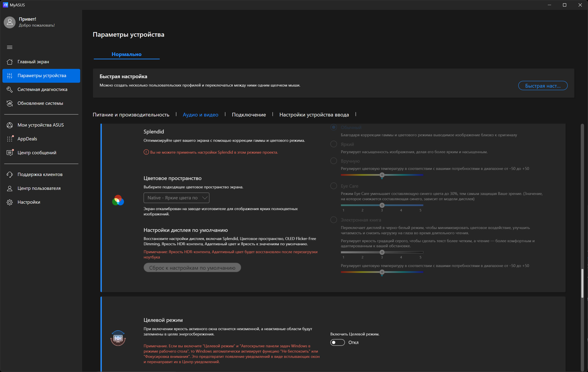The image size is (588, 372).
Task: Collapse the sidebar with the hamburger icon
Action: (9, 47)
